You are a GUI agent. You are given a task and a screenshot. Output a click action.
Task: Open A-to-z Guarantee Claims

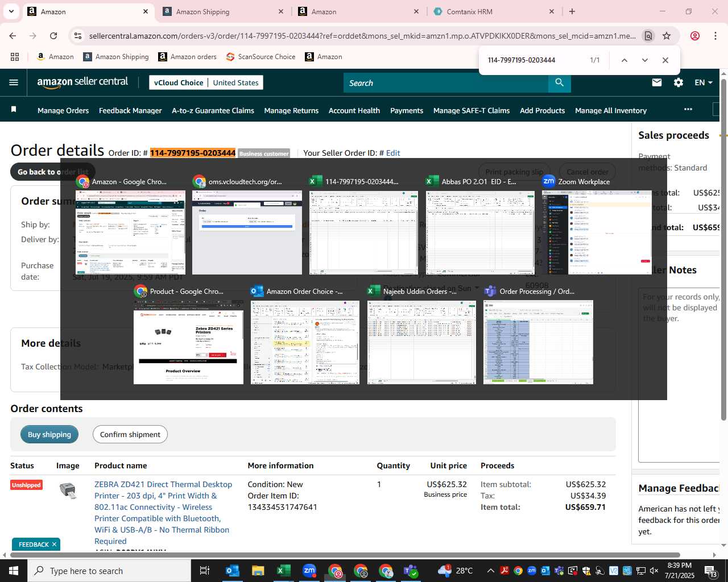click(213, 110)
